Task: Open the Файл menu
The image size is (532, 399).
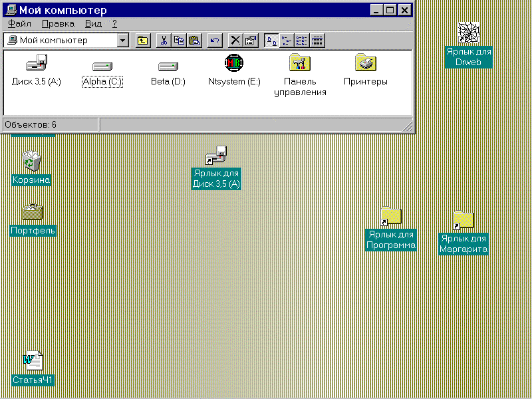Action: (x=20, y=24)
